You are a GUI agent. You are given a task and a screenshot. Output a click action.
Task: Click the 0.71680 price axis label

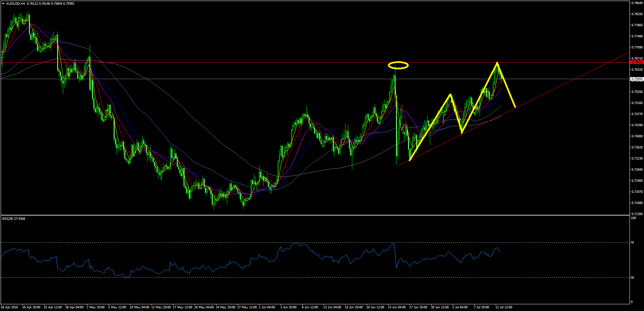click(x=637, y=203)
